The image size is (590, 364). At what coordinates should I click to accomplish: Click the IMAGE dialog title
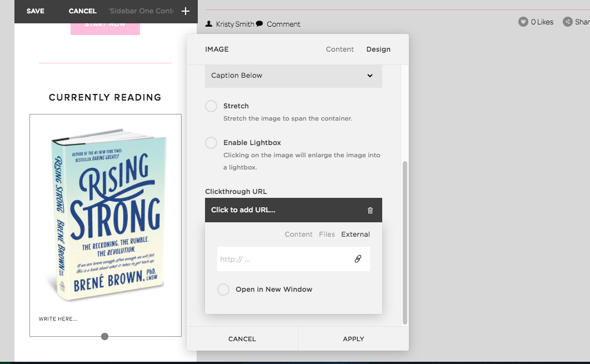click(x=217, y=49)
